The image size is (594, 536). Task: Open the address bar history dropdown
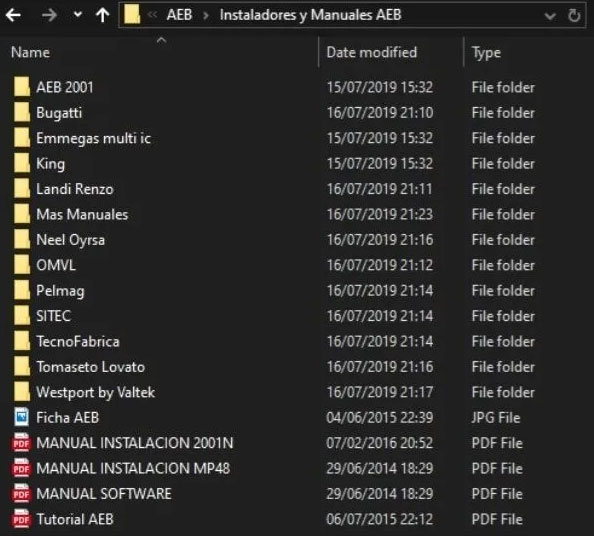[550, 16]
